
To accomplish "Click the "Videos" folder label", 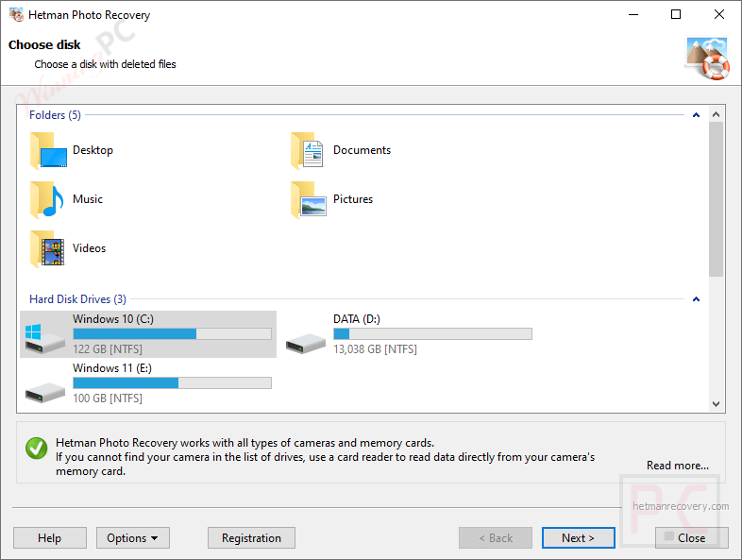I will point(89,248).
